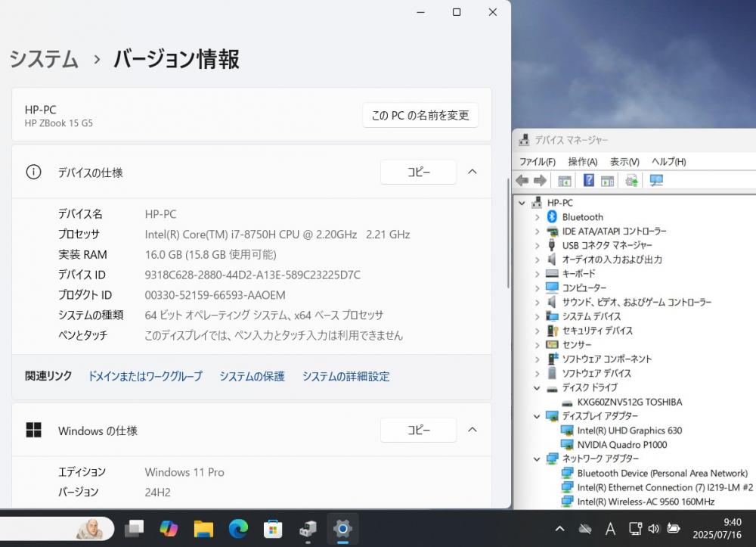Screen dimensions: 756x547
Task: Click the forward arrow in Device Manager toolbar
Action: [x=540, y=180]
